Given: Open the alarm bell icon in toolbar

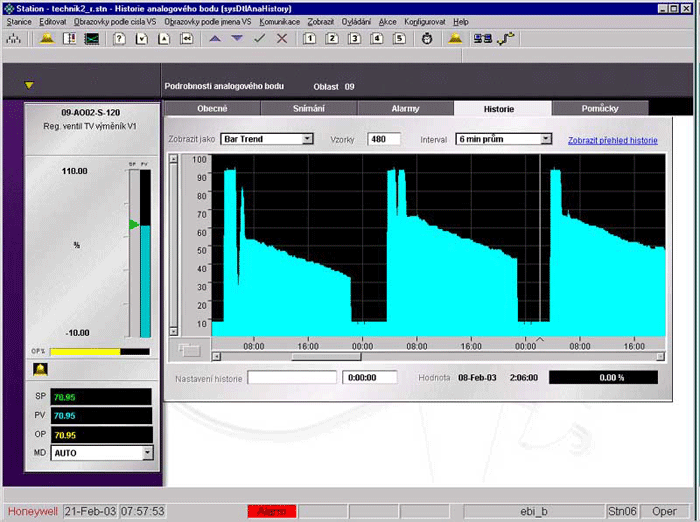Looking at the screenshot, I should tap(46, 39).
